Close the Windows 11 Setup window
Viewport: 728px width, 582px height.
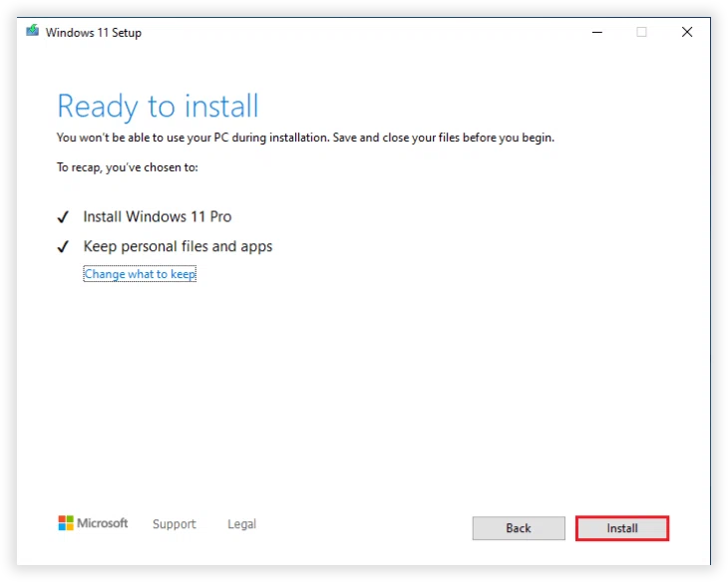pyautogui.click(x=687, y=32)
